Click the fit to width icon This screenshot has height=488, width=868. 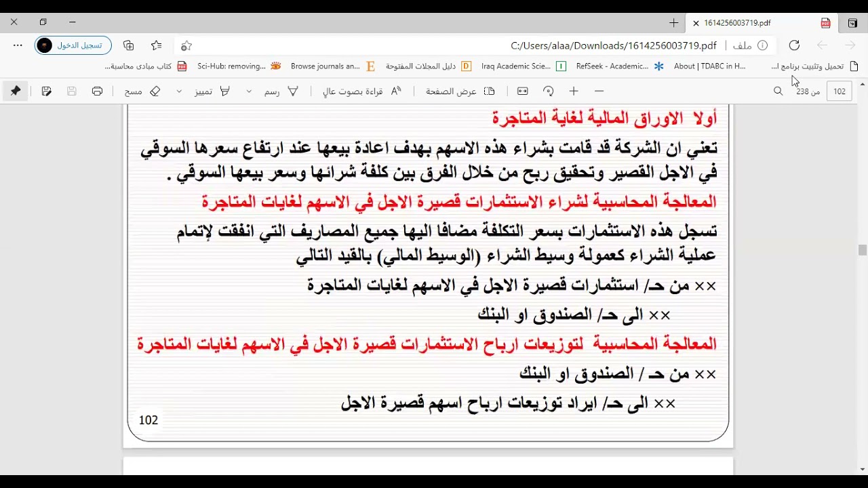coord(522,91)
